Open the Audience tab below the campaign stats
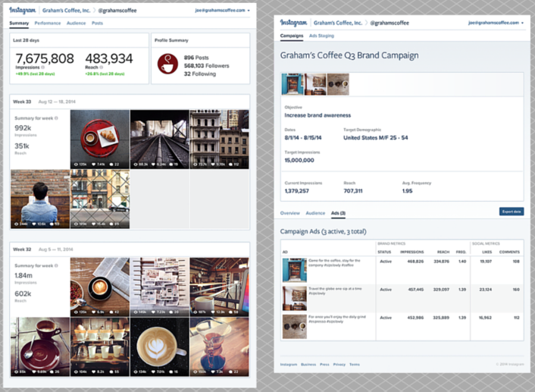This screenshot has width=535, height=392. tap(315, 213)
